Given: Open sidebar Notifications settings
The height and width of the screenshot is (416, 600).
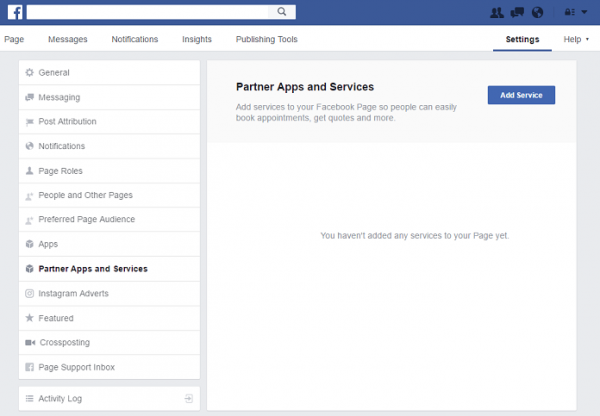Looking at the screenshot, I should [x=109, y=146].
